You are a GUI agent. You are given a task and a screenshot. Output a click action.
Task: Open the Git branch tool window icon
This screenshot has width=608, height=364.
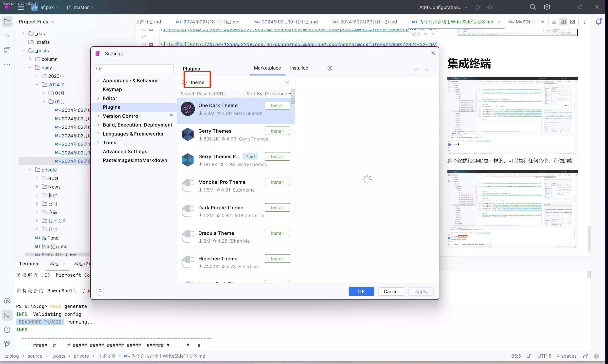pyautogui.click(x=7, y=344)
